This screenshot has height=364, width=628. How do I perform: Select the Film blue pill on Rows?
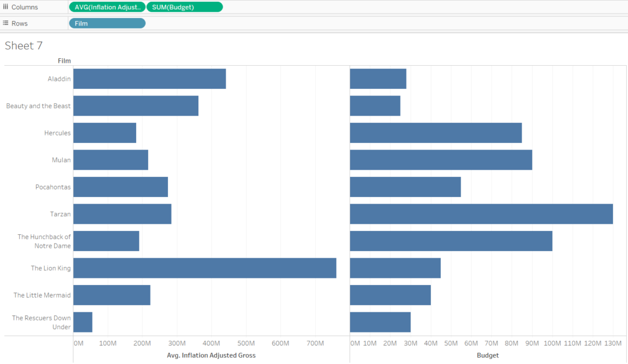point(105,23)
